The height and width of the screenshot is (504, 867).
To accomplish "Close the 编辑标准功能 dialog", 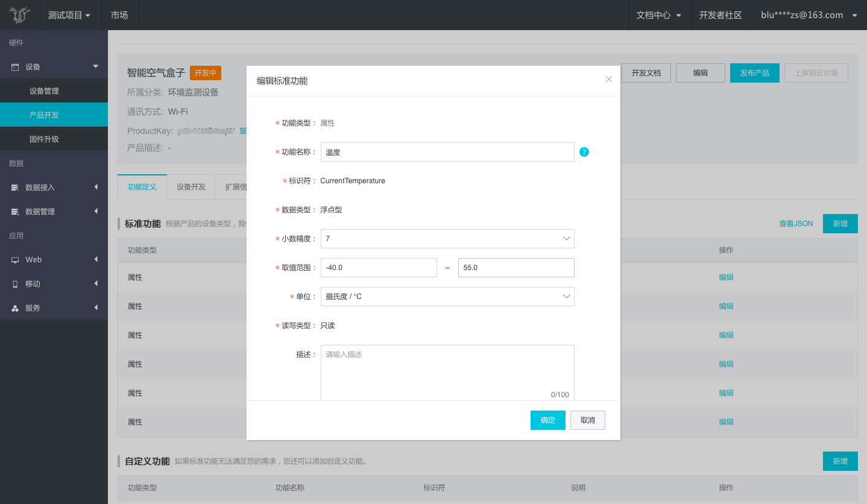I will (x=609, y=80).
